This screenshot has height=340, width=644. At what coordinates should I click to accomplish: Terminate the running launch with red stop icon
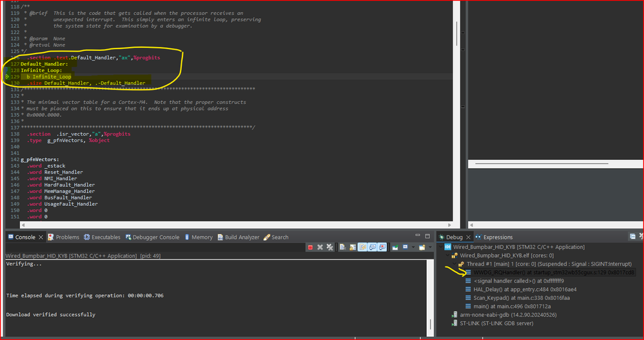311,247
